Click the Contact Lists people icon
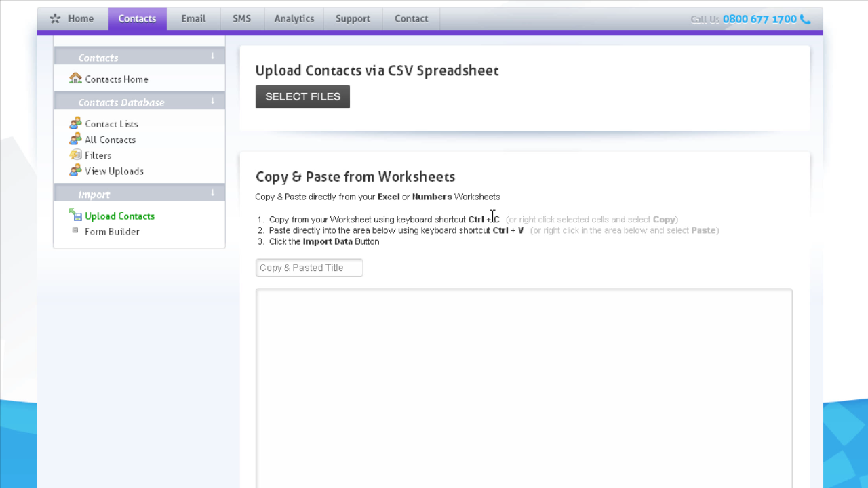This screenshot has width=868, height=488. (x=75, y=123)
